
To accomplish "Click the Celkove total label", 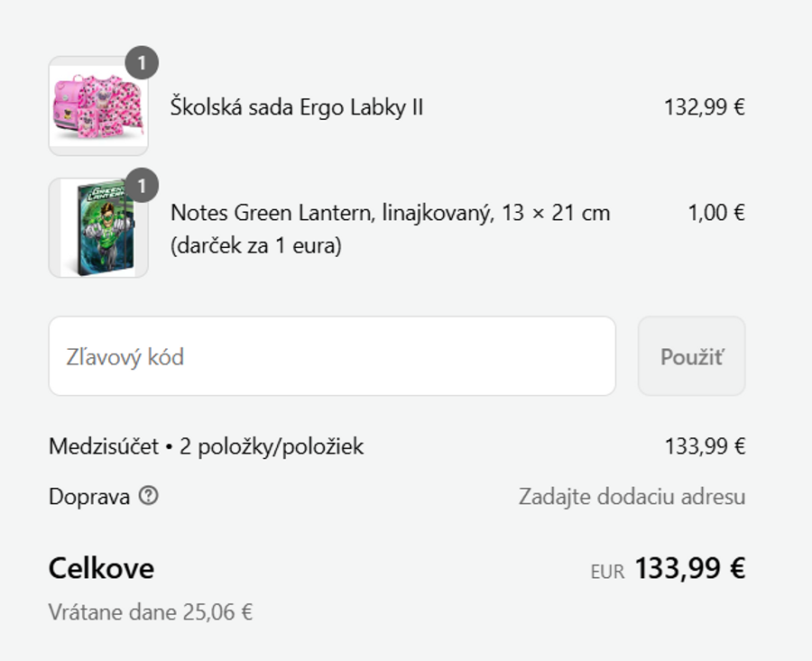I will (101, 568).
